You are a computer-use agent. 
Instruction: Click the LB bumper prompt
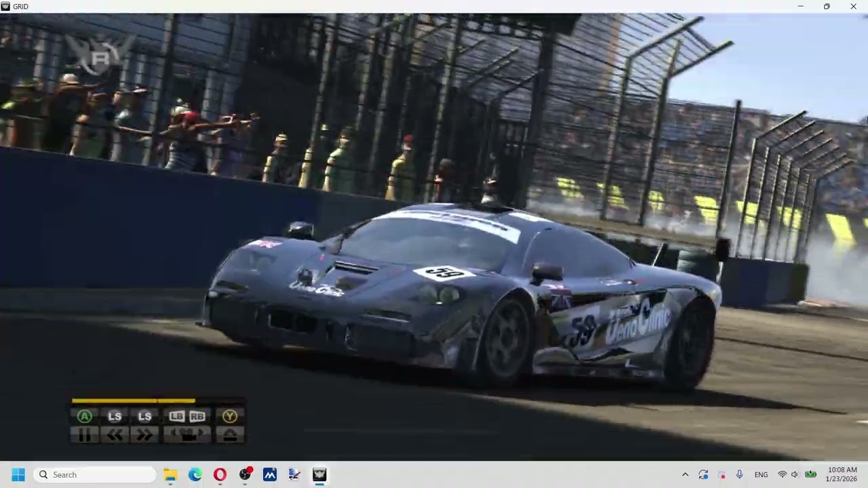click(177, 417)
